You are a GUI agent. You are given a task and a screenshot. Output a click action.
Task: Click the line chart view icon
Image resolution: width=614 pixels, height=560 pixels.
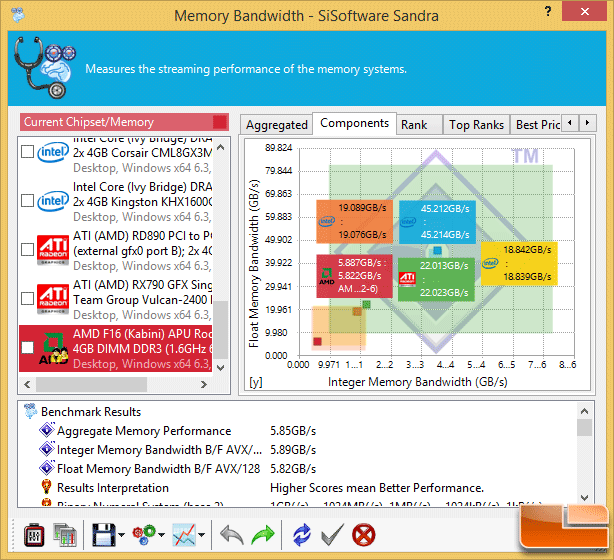point(184,535)
